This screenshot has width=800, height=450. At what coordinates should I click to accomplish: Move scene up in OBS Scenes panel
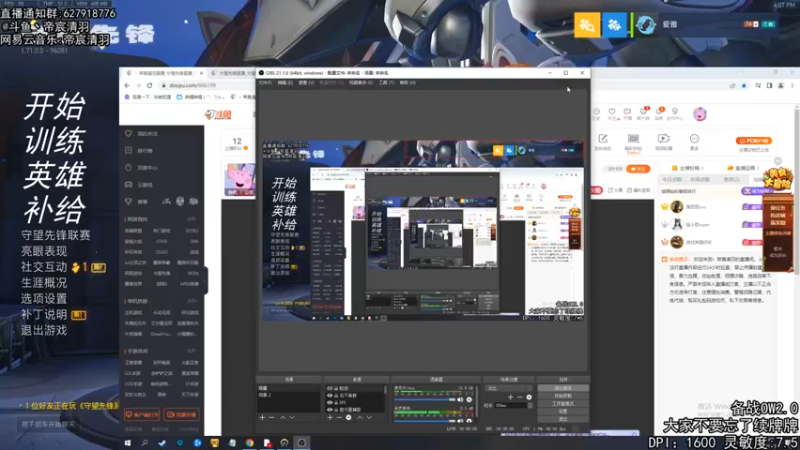(x=283, y=417)
